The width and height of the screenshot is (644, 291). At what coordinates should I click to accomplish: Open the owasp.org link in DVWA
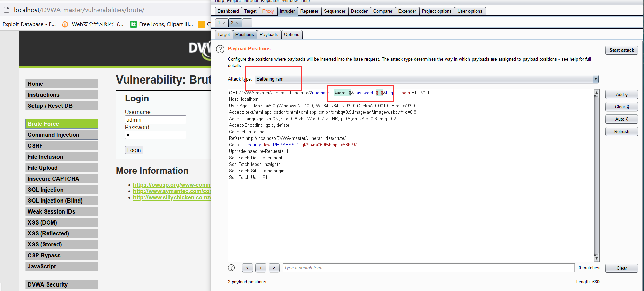(172, 185)
